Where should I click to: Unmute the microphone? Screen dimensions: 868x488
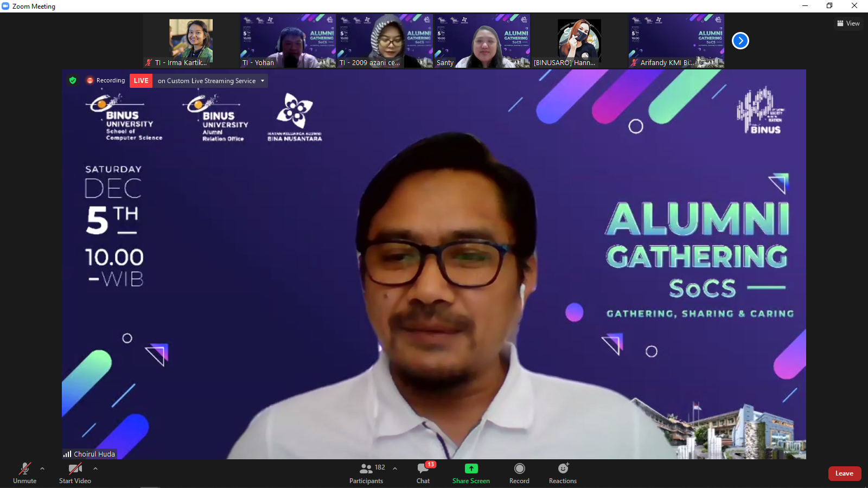click(x=25, y=473)
